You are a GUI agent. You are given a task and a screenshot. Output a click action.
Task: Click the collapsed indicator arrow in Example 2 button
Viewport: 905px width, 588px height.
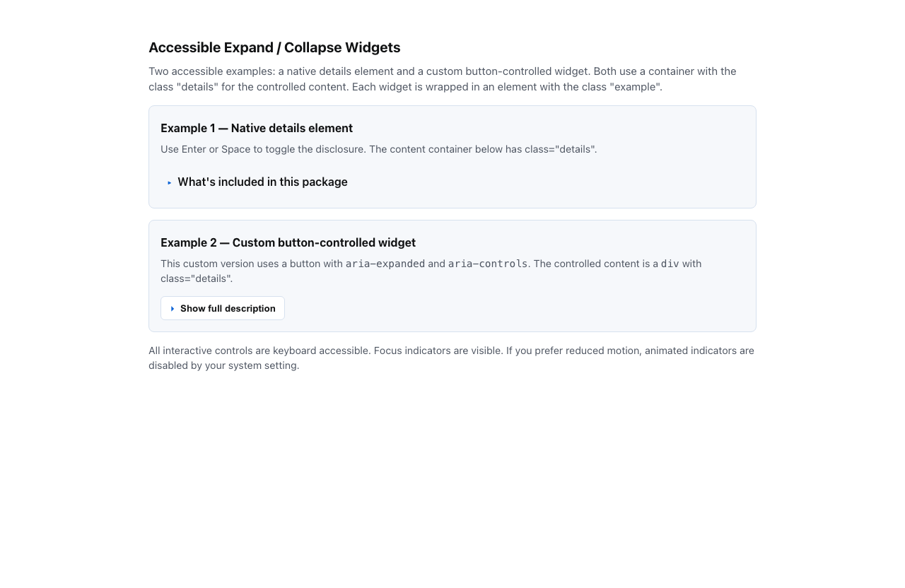(173, 308)
